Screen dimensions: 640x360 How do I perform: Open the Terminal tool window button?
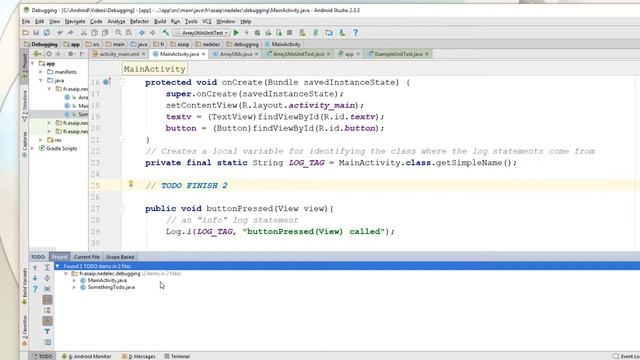coord(177,356)
